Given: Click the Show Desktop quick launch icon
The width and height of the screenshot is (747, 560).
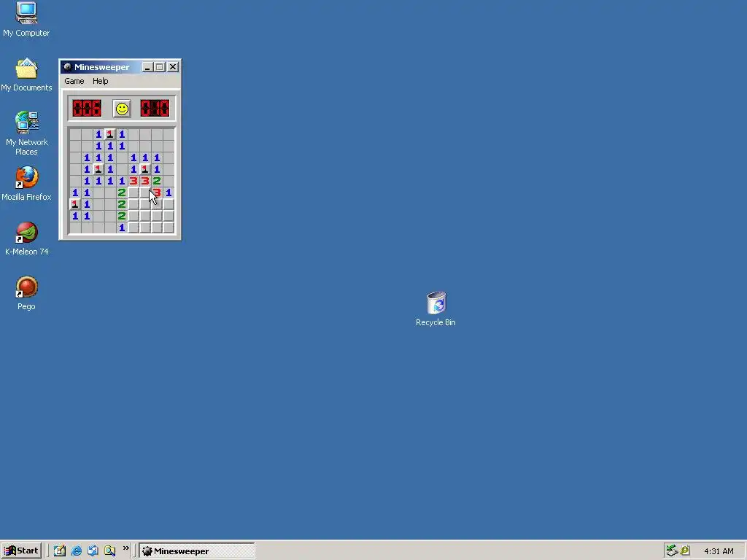Looking at the screenshot, I should click(x=60, y=551).
